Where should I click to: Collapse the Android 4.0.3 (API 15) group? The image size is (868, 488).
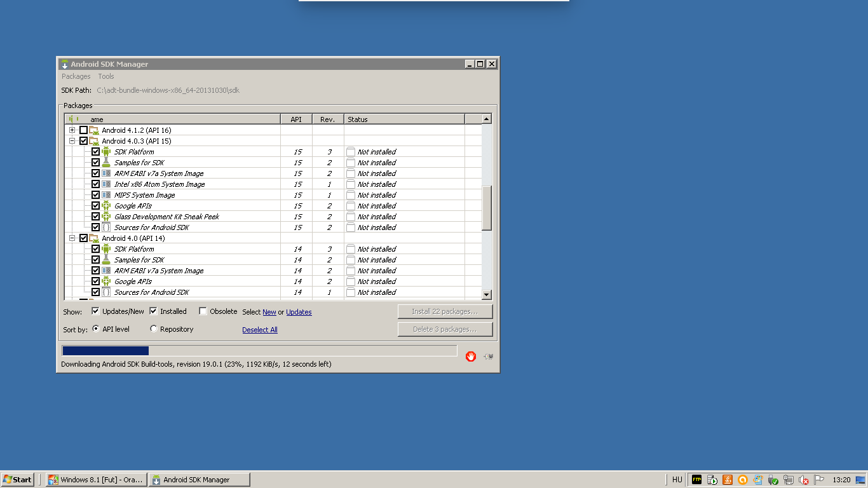point(72,141)
